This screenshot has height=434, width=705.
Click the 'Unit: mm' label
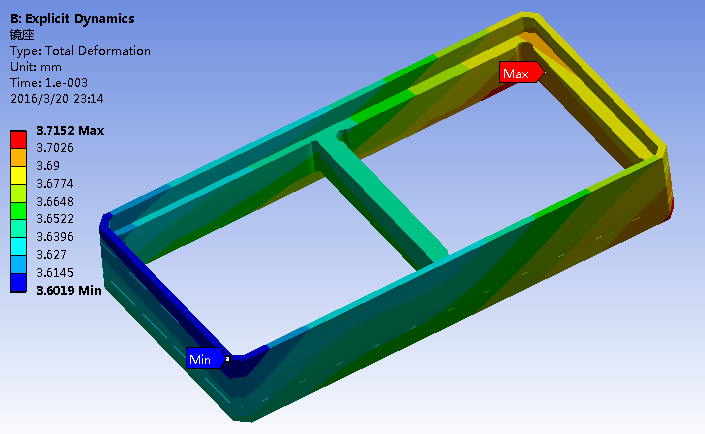click(36, 67)
